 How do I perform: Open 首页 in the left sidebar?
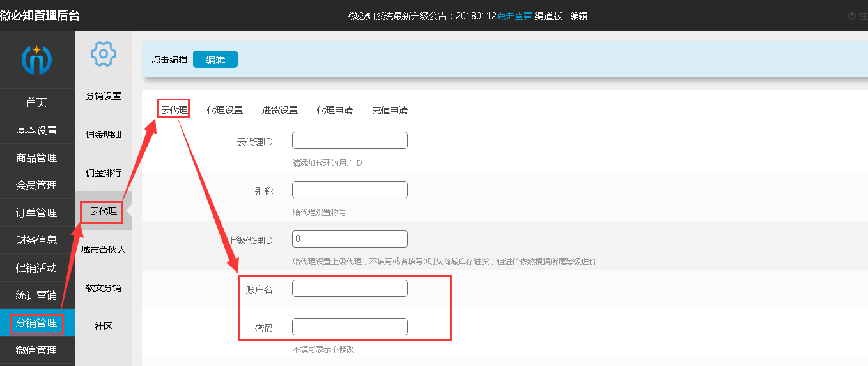coord(36,102)
